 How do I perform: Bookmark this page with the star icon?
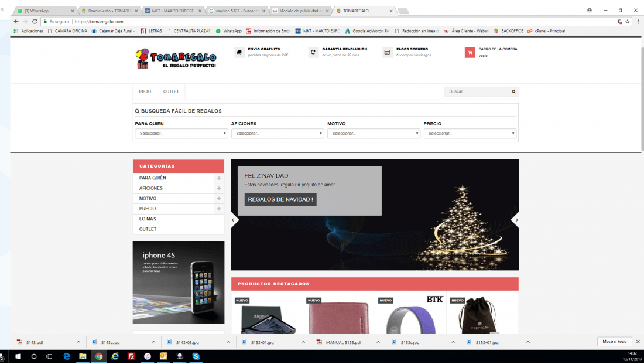627,21
